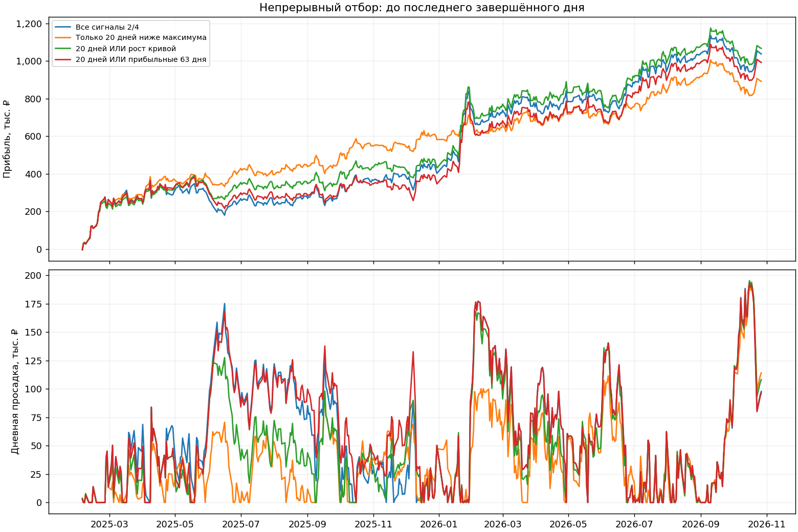The image size is (798, 532).
Task: Click the "2025-11" date tick label
Action: [373, 524]
